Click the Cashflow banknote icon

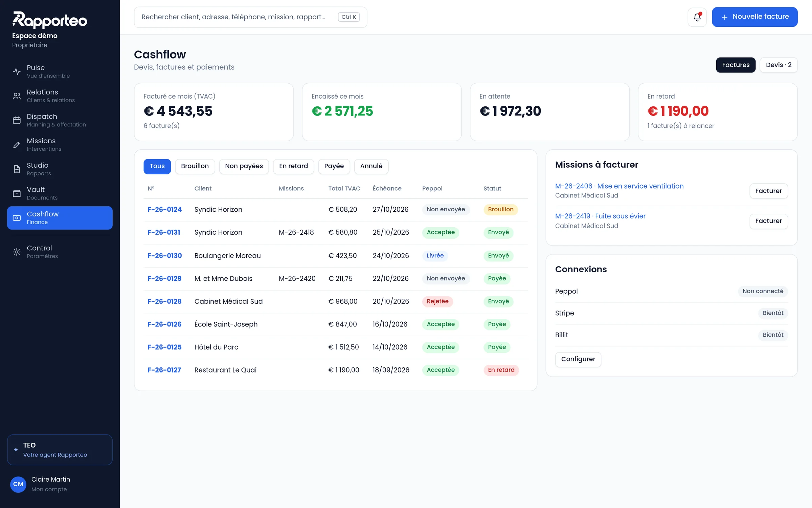(x=17, y=218)
